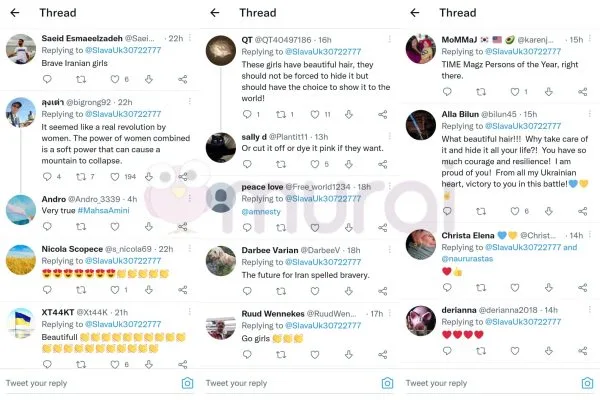Retweet the bigrong92 tweet about women's revolution
This screenshot has width=600, height=400.
tap(81, 176)
